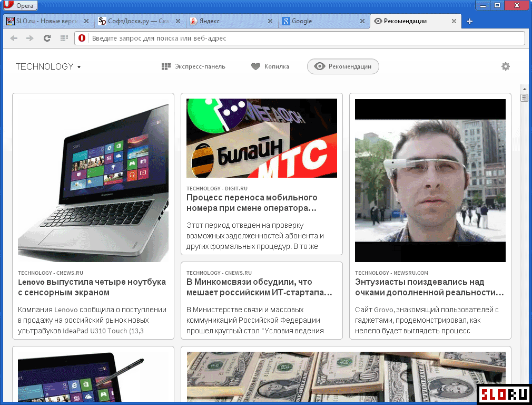The width and height of the screenshot is (532, 405).
Task: Open the Lenovo laptop article image
Action: [93, 180]
